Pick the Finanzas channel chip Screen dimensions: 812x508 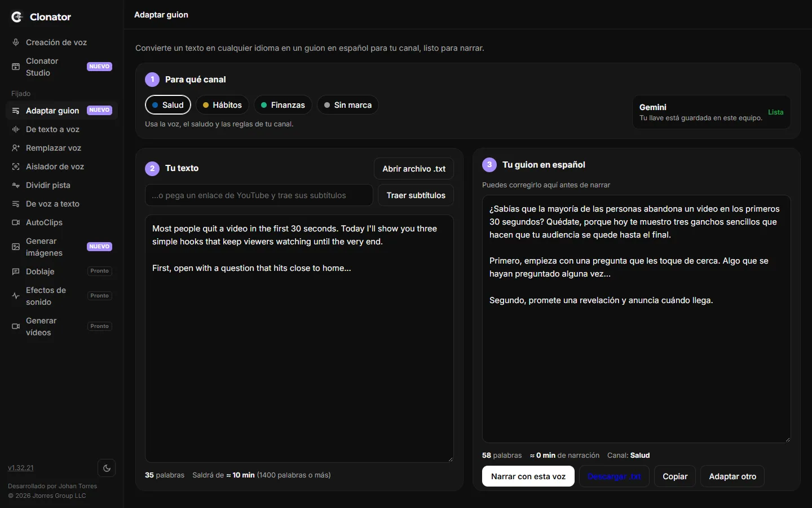click(283, 105)
